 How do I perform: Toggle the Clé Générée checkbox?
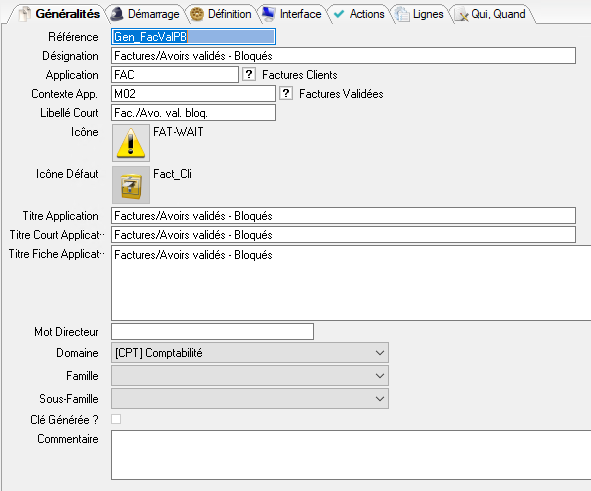pyautogui.click(x=116, y=419)
